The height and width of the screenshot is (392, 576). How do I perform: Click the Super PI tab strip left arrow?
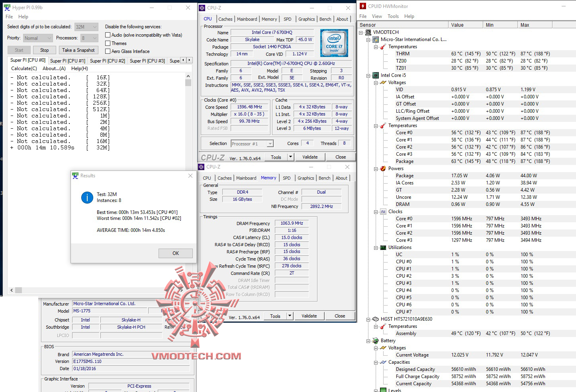183,60
